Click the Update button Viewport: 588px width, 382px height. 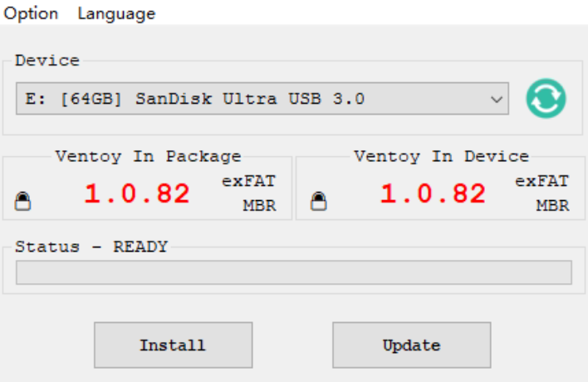coord(411,345)
